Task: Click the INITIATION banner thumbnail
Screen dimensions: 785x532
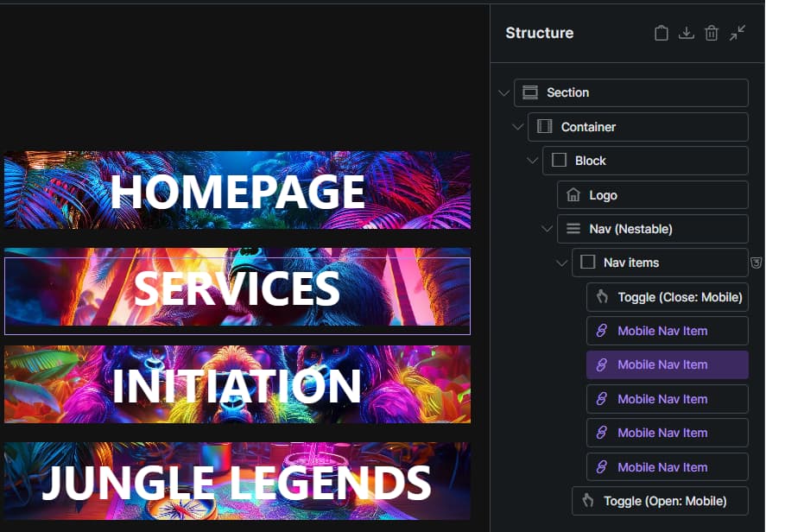Action: tap(237, 384)
